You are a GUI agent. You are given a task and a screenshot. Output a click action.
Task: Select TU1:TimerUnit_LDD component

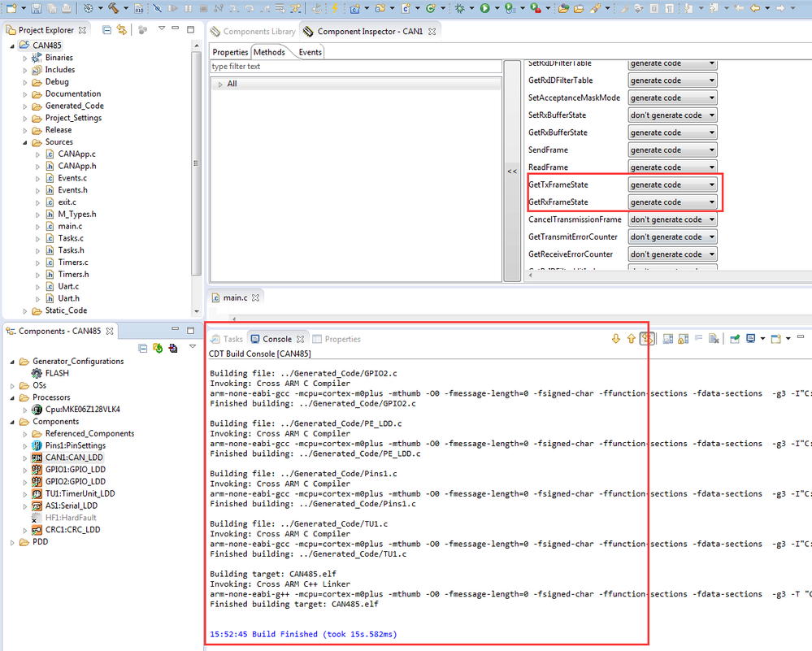tap(80, 494)
